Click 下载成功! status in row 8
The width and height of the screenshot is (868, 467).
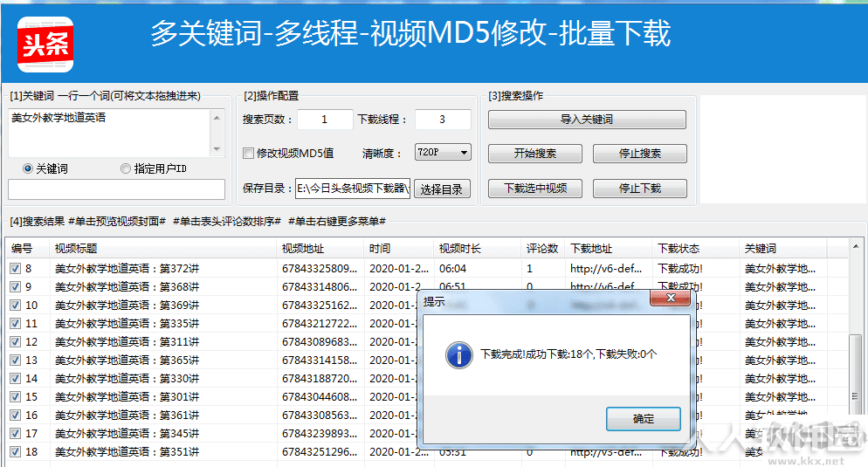point(679,269)
